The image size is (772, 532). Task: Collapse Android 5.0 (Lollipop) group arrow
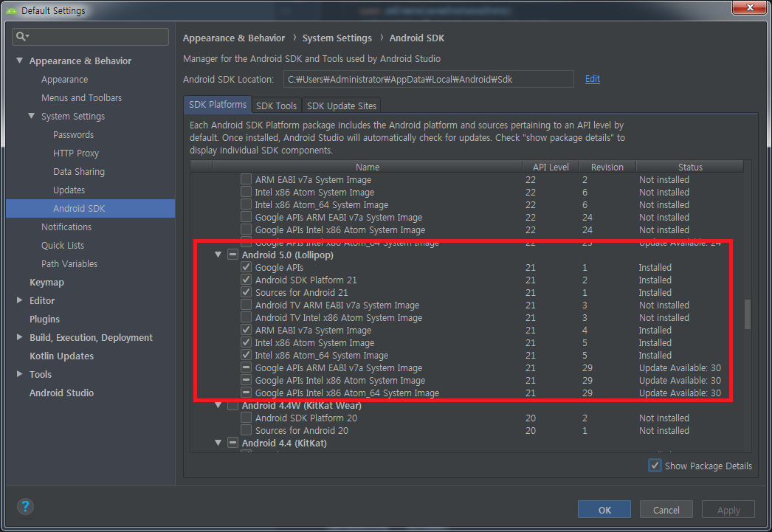218,255
